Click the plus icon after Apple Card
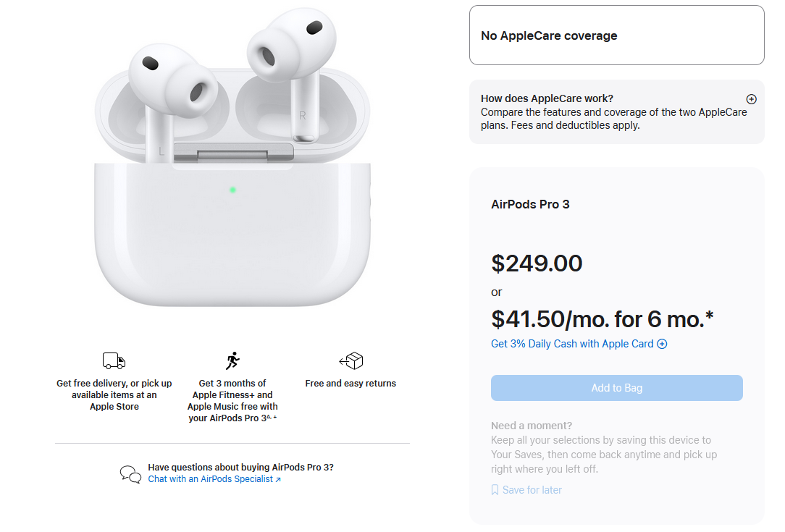The height and width of the screenshot is (532, 785). coord(662,344)
